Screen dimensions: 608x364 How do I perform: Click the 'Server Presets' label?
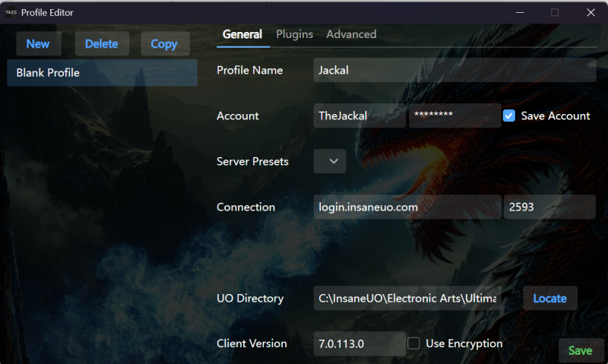tap(252, 161)
